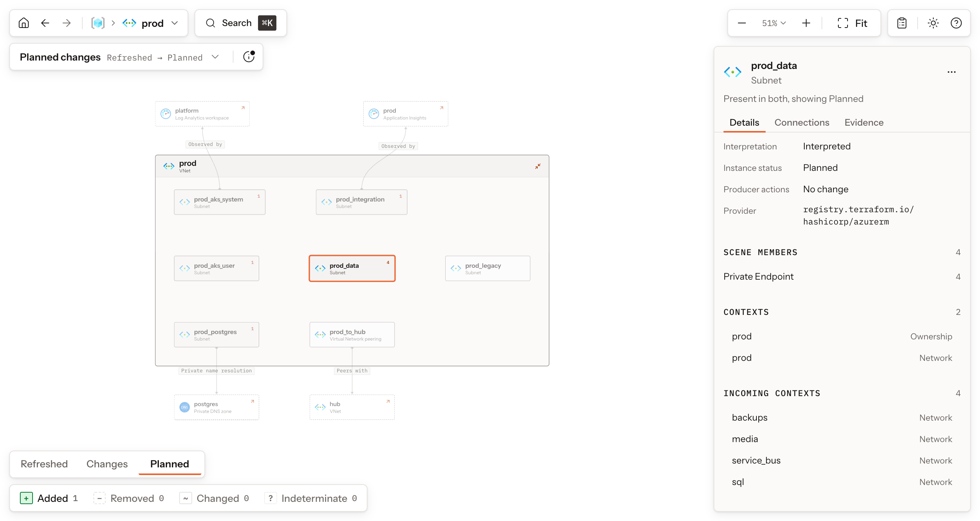
Task: Open the 51% zoom level dropdown
Action: tap(774, 23)
